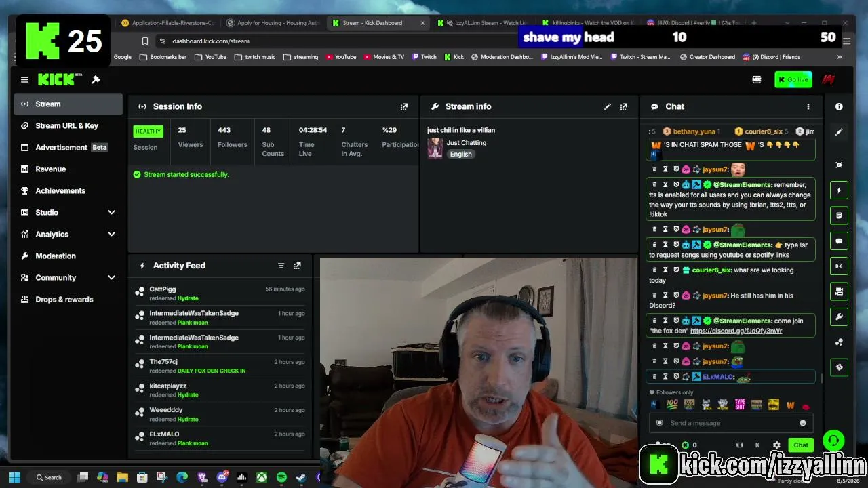Click kitcatplayzz in the Activity Feed

coord(168,386)
